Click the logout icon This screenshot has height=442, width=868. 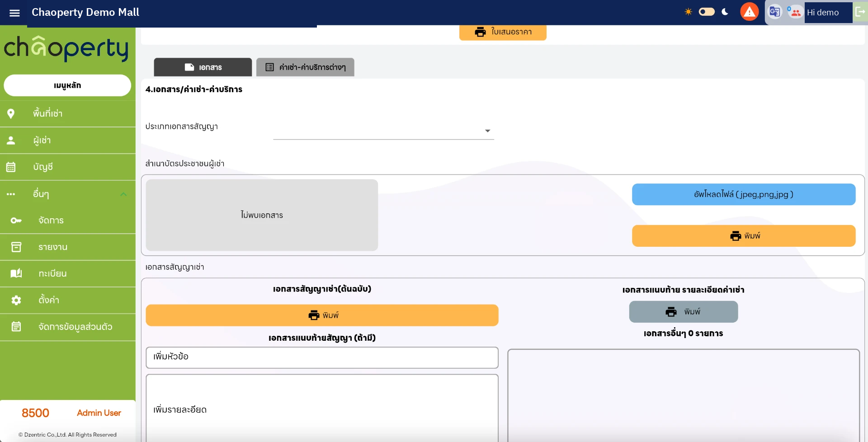pyautogui.click(x=860, y=12)
